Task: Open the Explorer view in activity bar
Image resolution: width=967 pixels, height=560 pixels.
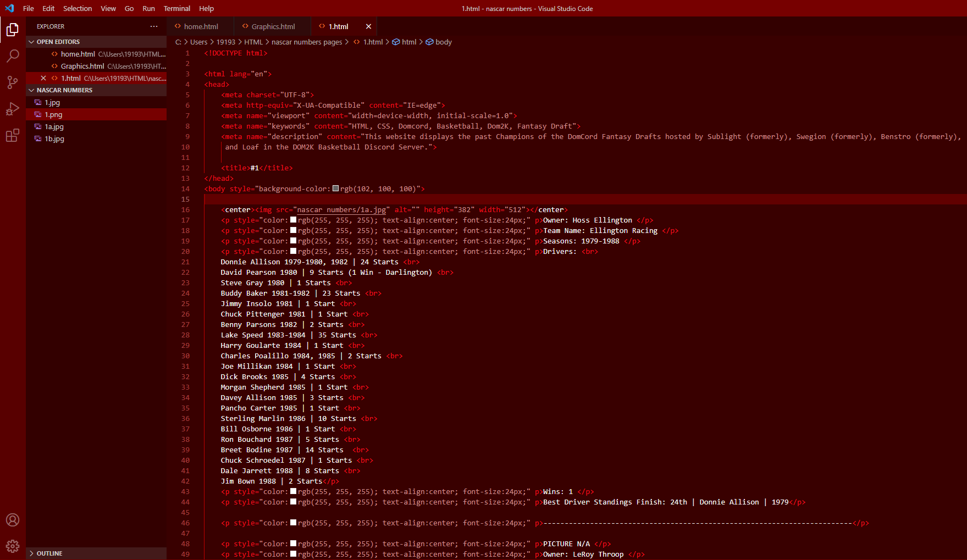Action: click(x=13, y=30)
